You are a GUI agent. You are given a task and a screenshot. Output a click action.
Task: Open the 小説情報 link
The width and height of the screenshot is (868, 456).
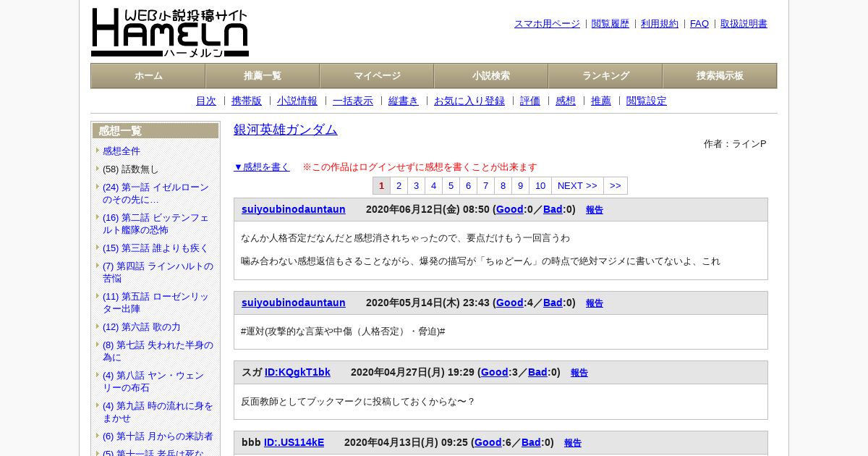(297, 101)
